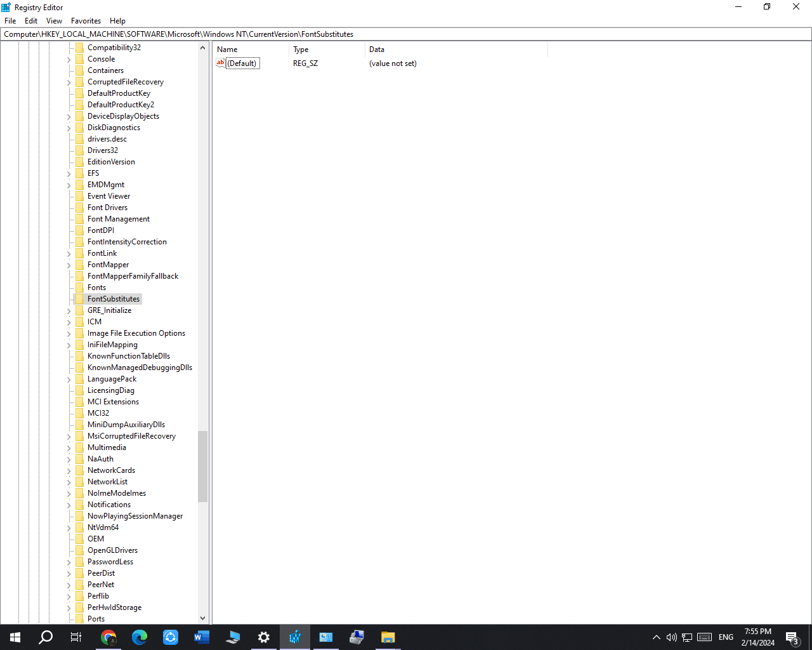Open taskbar Search
Viewport: 812px width, 650px height.
(x=46, y=637)
